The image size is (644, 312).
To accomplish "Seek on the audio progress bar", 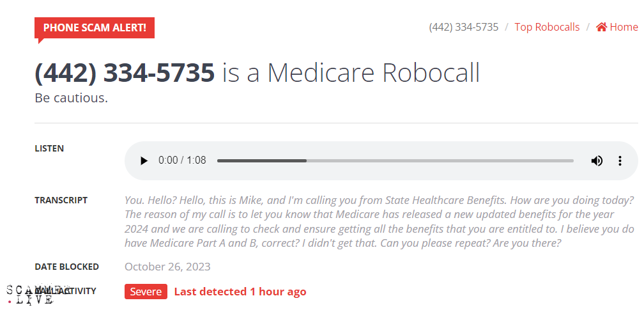I will point(395,160).
